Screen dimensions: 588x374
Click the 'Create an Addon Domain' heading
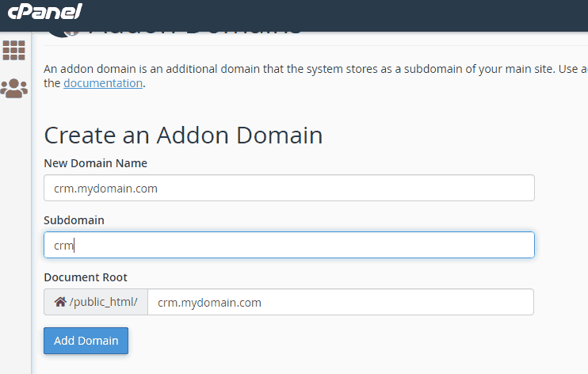(x=183, y=135)
